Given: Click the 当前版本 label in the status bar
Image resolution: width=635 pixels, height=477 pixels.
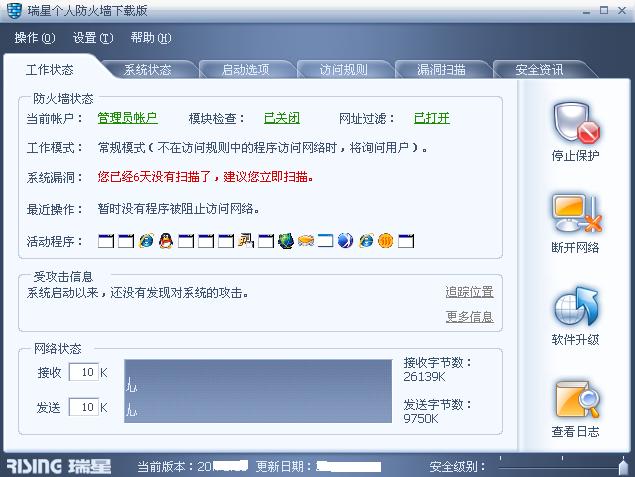Looking at the screenshot, I should pos(165,466).
